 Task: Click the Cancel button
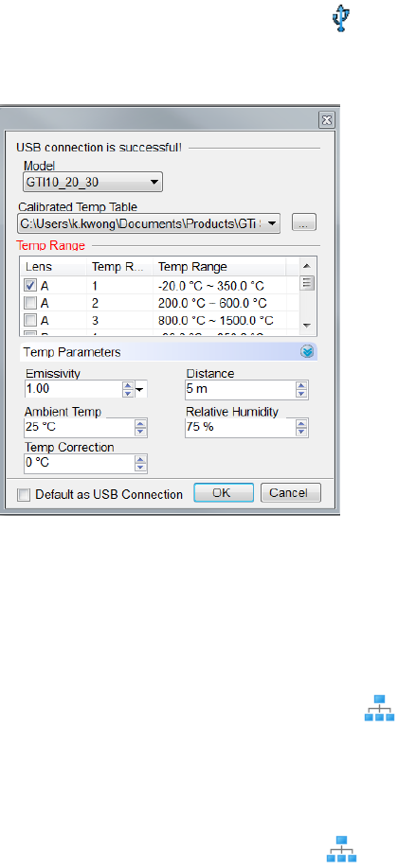[291, 492]
